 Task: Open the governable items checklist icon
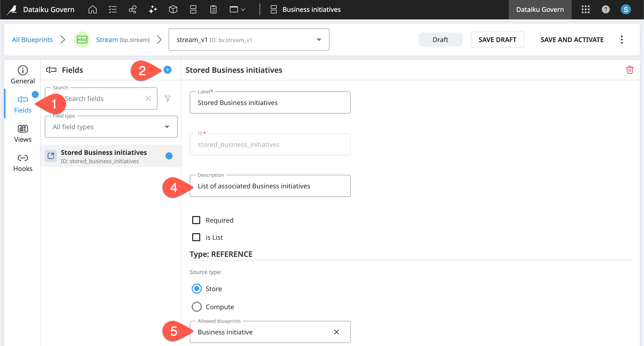pyautogui.click(x=113, y=10)
